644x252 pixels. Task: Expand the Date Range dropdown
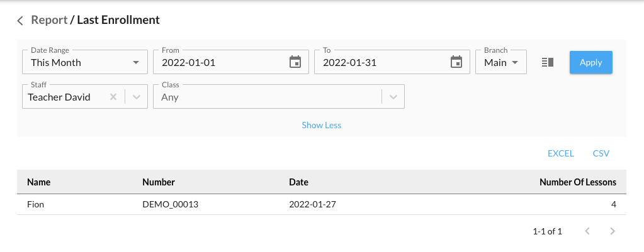point(135,63)
